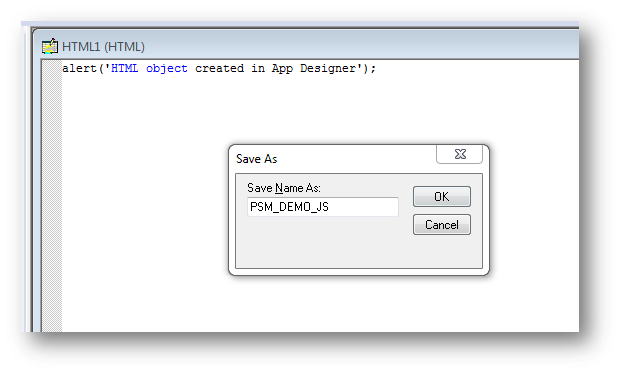The width and height of the screenshot is (621, 374).
Task: Click the alert code line in the editor
Action: pyautogui.click(x=219, y=69)
